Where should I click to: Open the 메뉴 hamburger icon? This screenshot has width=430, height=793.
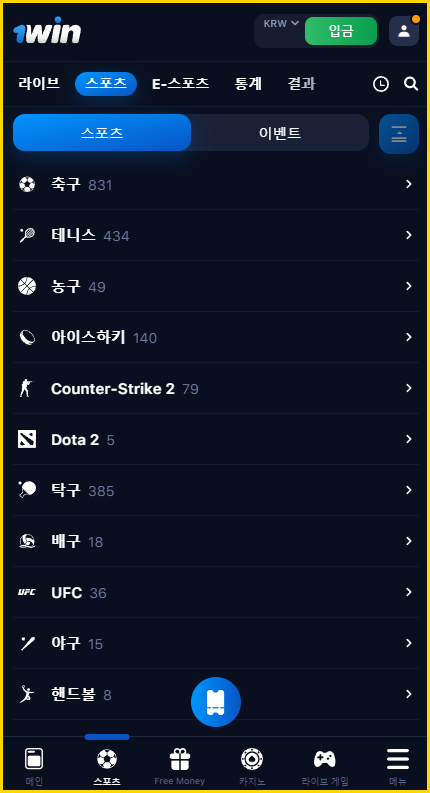398,759
